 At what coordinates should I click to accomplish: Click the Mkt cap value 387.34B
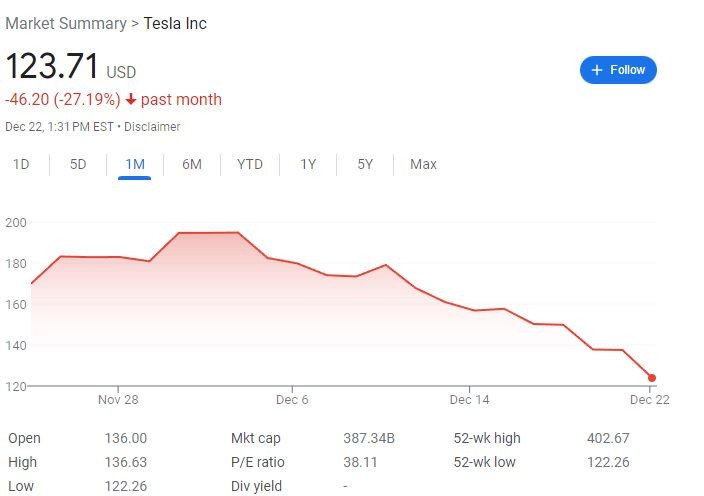[369, 439]
